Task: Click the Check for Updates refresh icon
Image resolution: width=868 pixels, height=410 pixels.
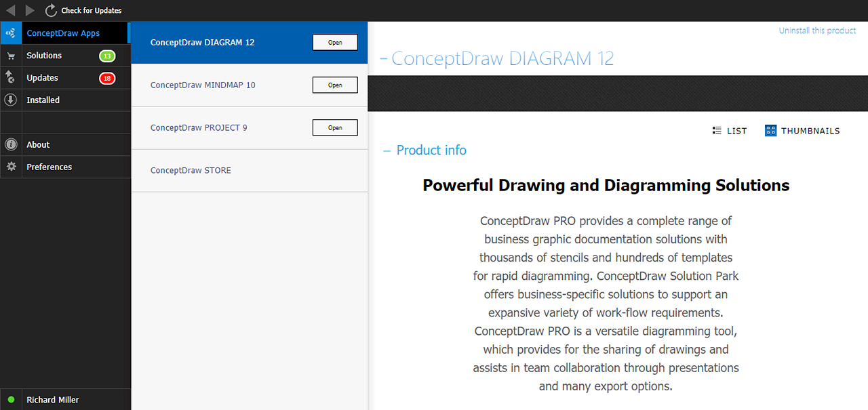Action: (x=50, y=10)
